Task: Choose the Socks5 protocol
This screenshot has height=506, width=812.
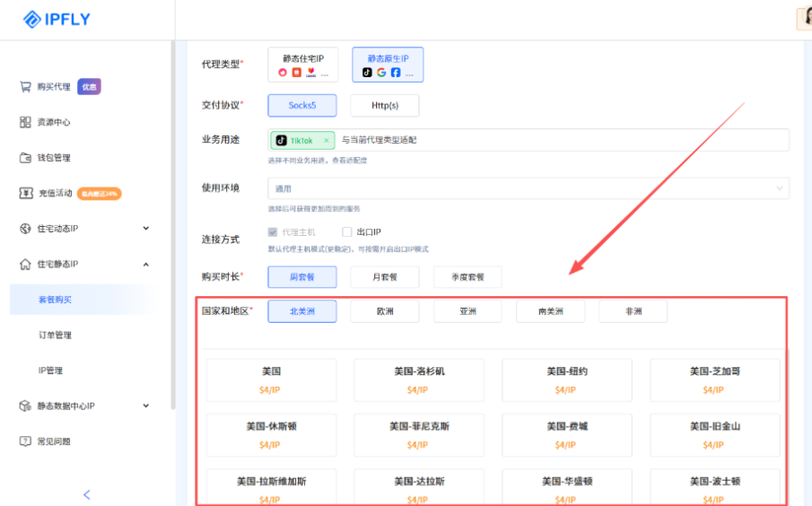Action: pyautogui.click(x=301, y=106)
